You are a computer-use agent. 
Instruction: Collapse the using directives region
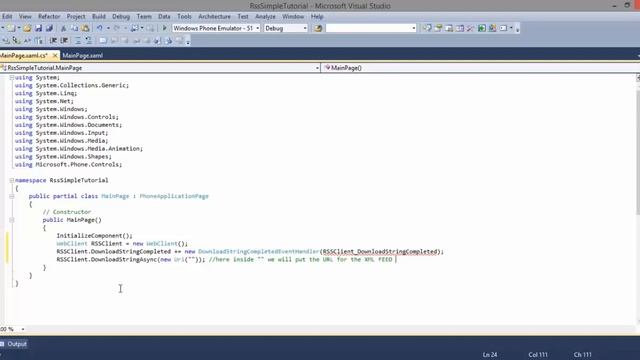coord(12,78)
